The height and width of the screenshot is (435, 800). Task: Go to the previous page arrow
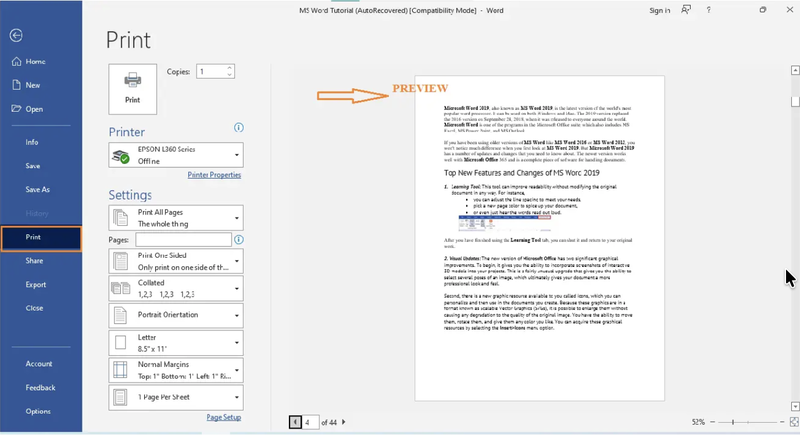(295, 422)
